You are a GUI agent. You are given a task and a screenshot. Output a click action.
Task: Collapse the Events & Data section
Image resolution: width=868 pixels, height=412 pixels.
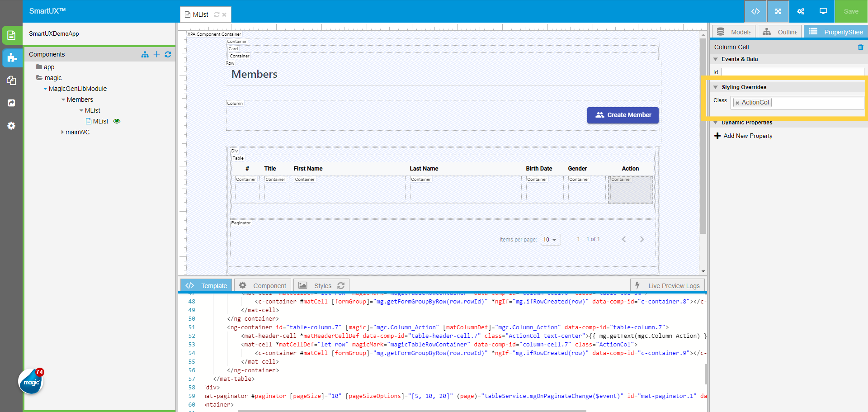(716, 59)
